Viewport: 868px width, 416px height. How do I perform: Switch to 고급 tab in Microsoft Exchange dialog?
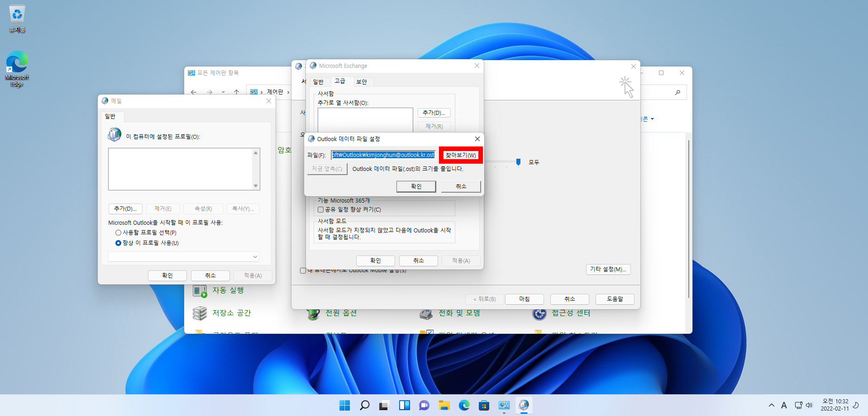pyautogui.click(x=340, y=81)
